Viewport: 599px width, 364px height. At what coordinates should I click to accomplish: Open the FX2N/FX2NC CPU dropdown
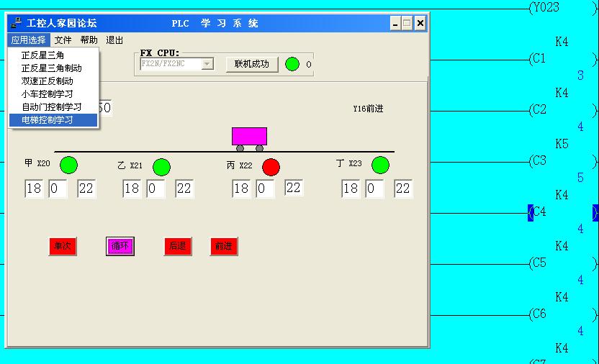[x=207, y=64]
